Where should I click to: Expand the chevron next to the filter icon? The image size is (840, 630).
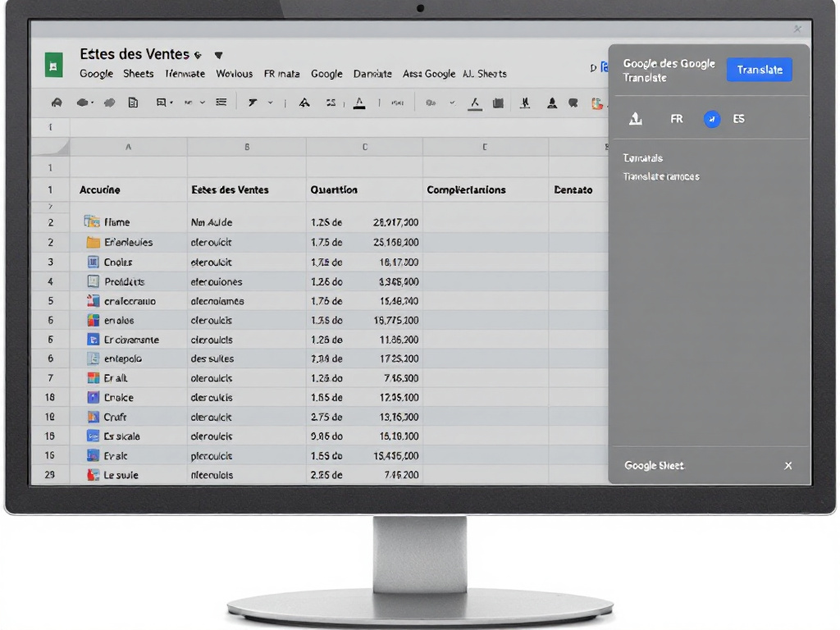(271, 103)
